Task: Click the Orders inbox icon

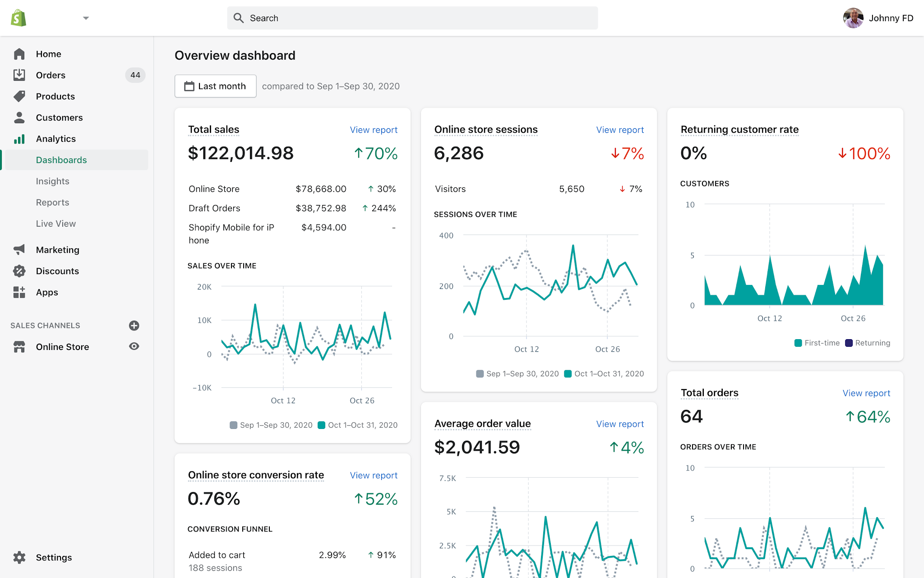Action: click(19, 75)
